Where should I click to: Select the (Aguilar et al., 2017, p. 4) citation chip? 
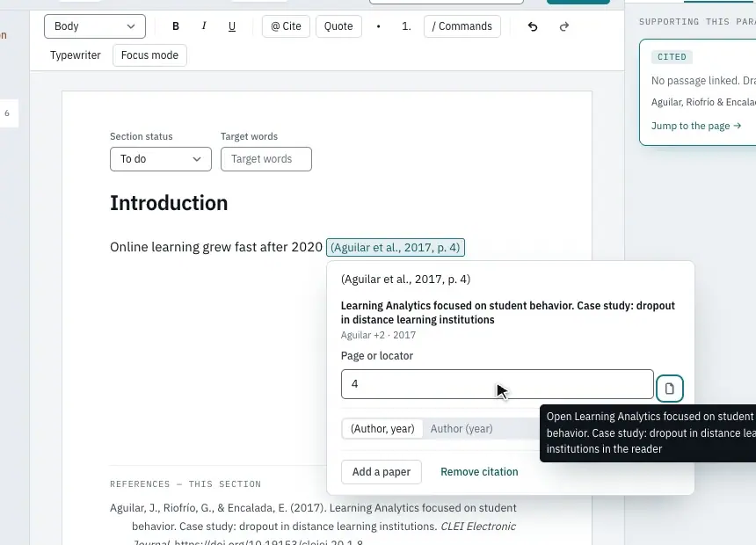click(396, 247)
